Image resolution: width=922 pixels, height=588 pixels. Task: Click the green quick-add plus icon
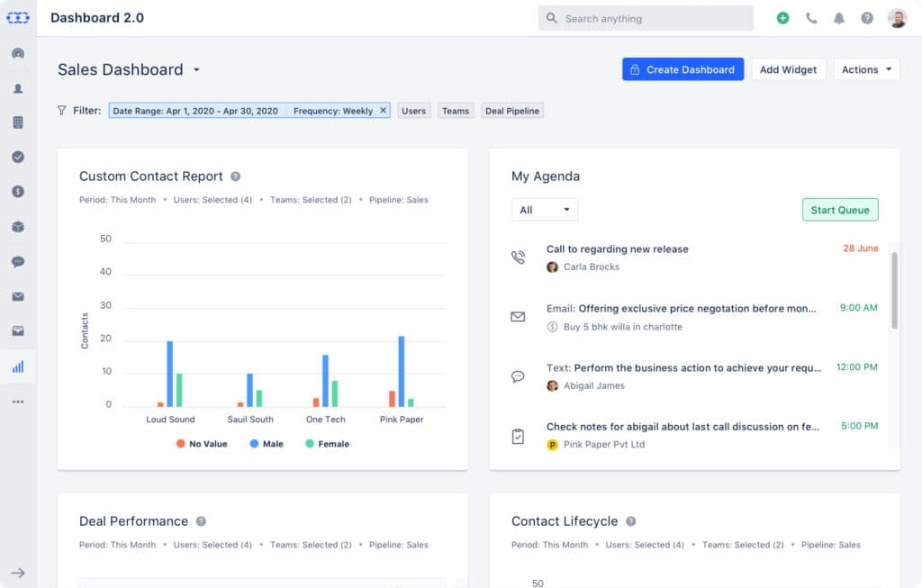782,17
